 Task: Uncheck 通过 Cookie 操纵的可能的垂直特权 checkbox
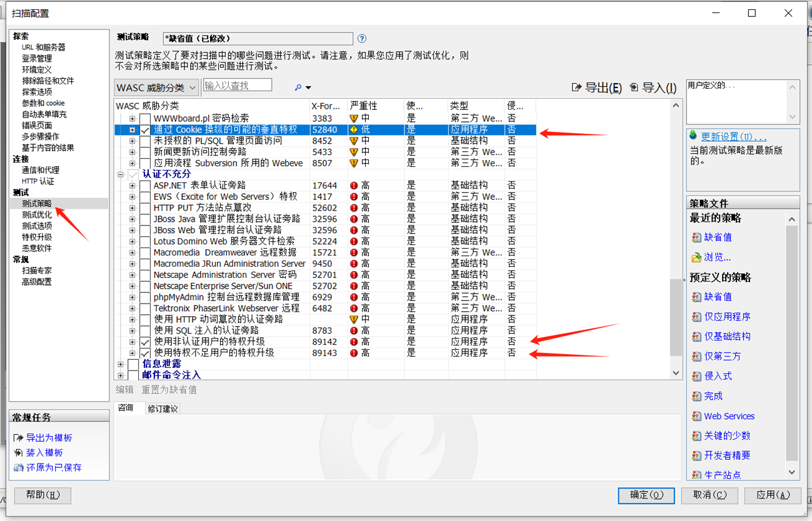coord(145,130)
